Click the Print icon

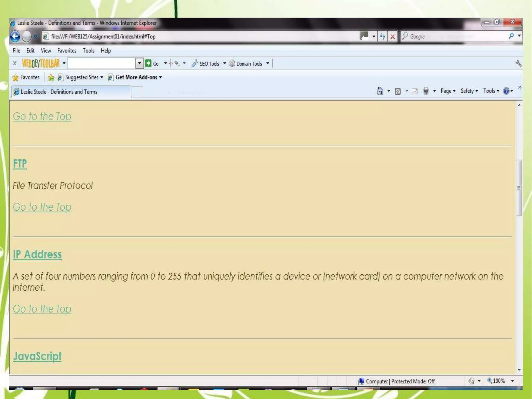[x=426, y=91]
